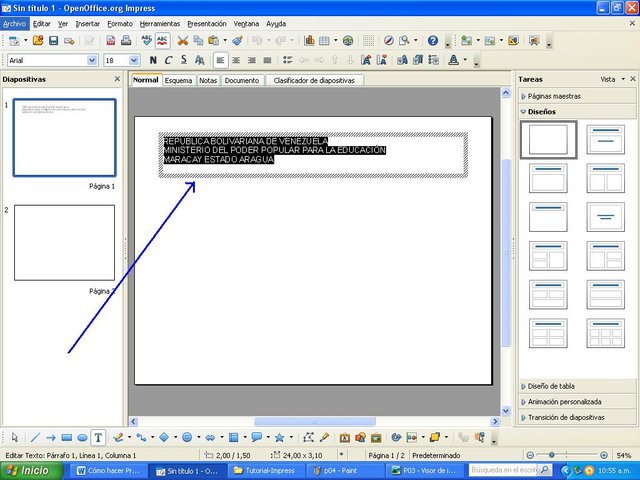Open the font size 18 dropdown
This screenshot has height=480, width=640.
coord(133,60)
